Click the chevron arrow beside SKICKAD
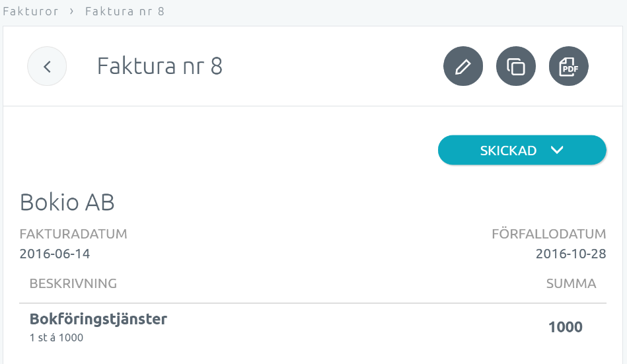 [557, 150]
